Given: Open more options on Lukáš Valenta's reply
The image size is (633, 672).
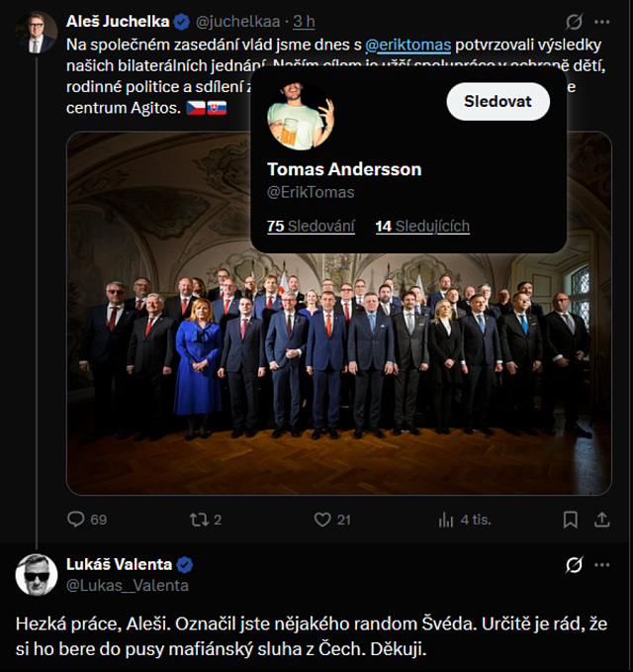Looking at the screenshot, I should point(601,565).
